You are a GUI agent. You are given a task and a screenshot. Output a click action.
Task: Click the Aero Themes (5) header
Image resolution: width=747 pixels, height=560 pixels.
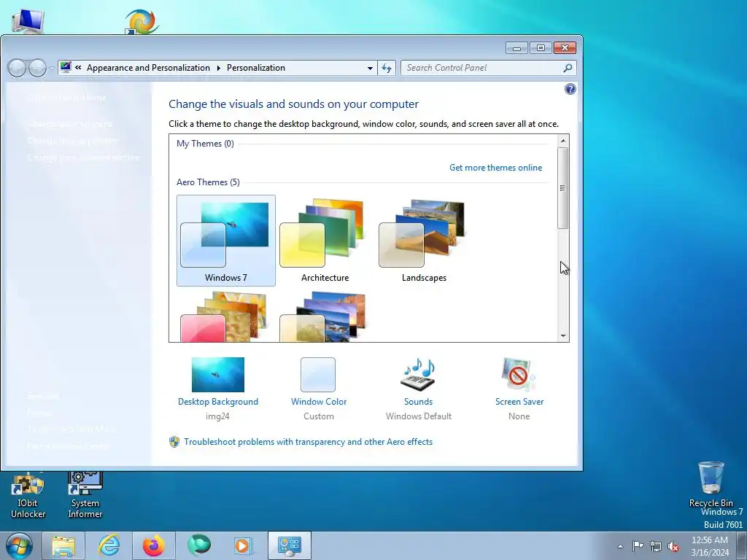208,182
